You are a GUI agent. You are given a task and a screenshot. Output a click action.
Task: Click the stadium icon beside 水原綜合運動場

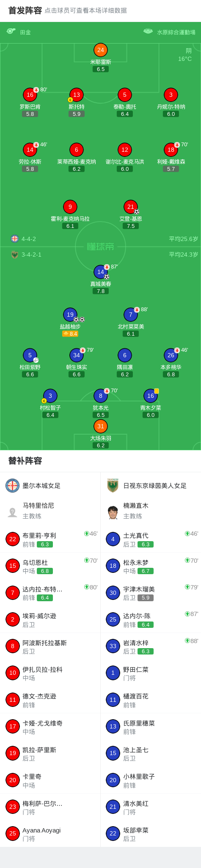(x=148, y=31)
